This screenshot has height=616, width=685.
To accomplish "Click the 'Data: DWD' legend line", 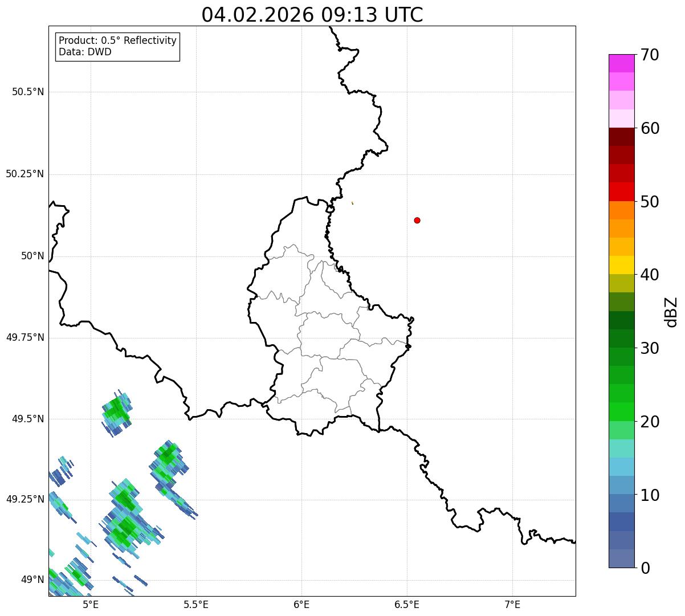I will pyautogui.click(x=85, y=52).
